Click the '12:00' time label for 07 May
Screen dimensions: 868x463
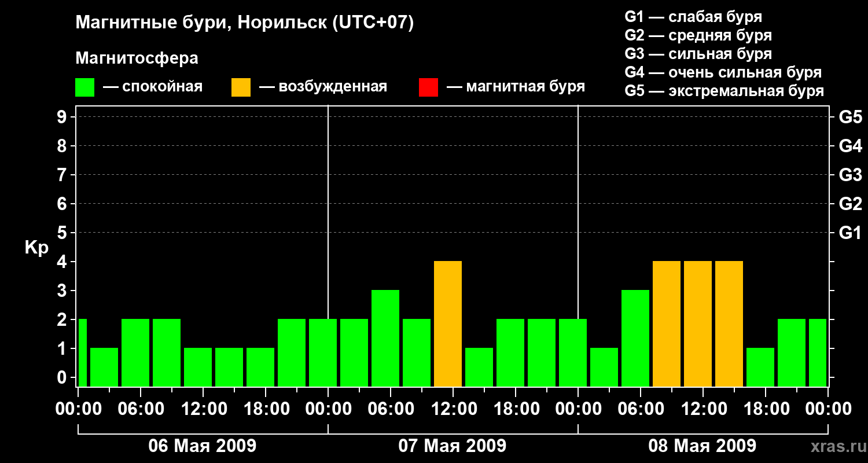(x=453, y=409)
